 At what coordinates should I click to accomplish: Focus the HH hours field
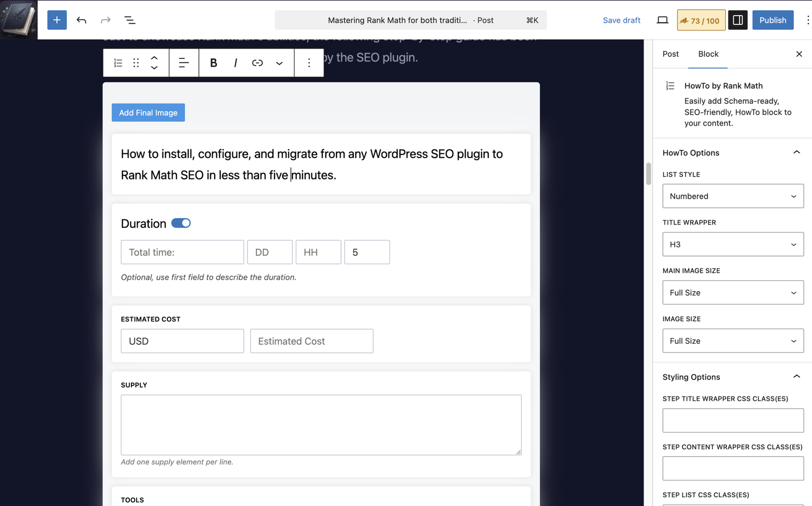pyautogui.click(x=318, y=252)
